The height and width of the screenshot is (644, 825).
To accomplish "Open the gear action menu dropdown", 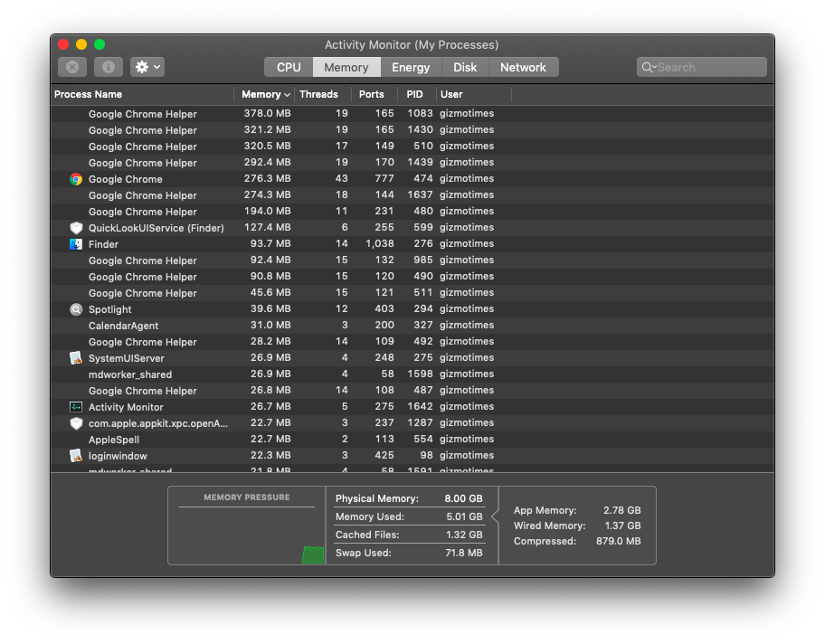I will click(147, 67).
